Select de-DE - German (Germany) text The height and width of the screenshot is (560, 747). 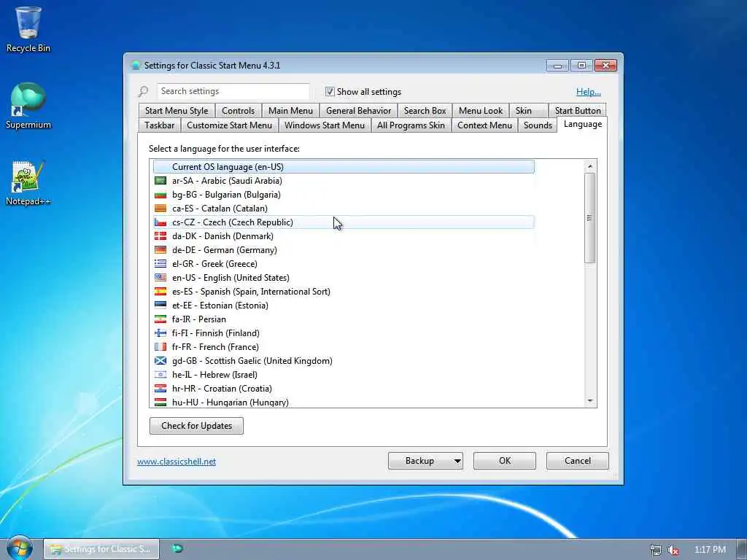tap(225, 249)
